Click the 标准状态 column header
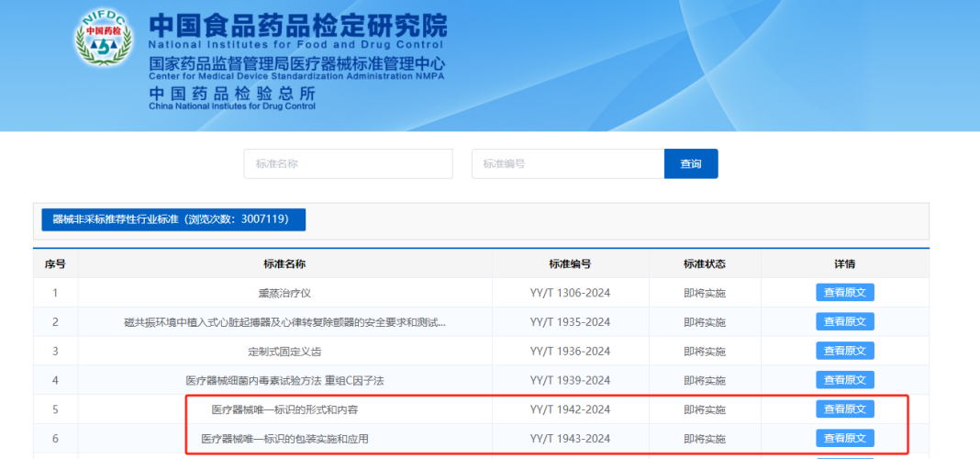 pyautogui.click(x=704, y=264)
